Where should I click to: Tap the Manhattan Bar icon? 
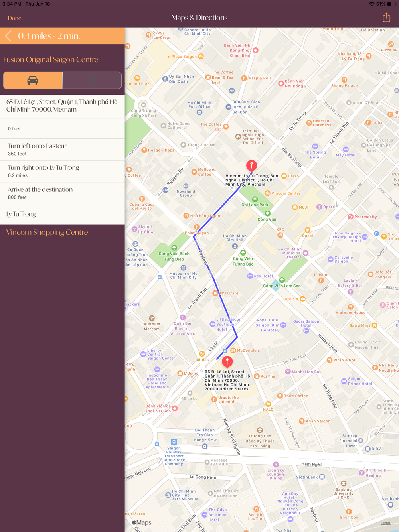(x=288, y=372)
